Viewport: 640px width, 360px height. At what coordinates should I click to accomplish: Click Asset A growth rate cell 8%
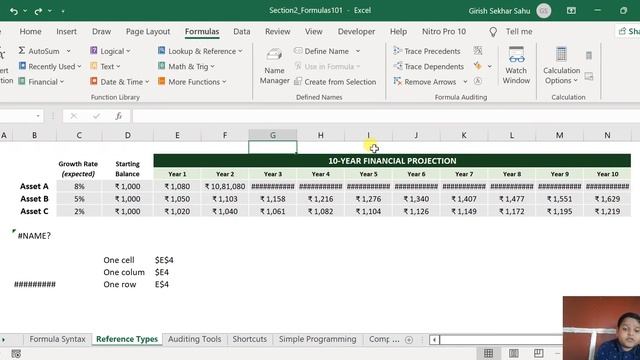(x=79, y=186)
